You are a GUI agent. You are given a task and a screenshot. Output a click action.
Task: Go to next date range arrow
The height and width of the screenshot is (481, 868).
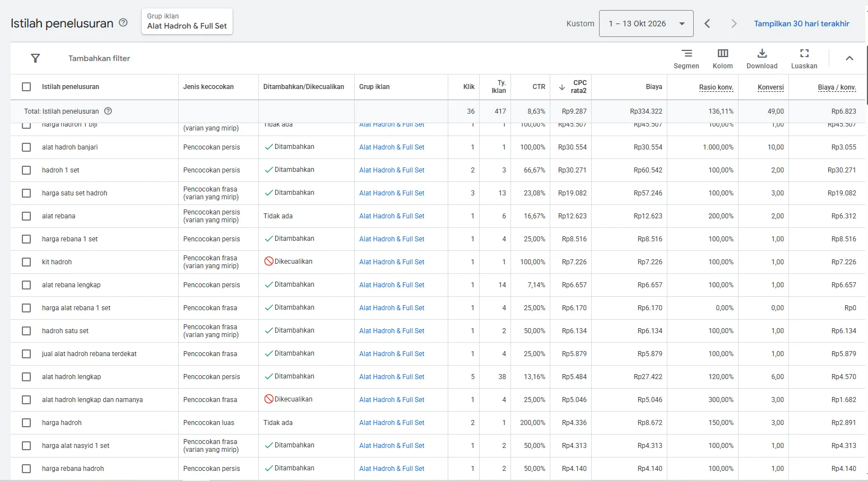734,24
